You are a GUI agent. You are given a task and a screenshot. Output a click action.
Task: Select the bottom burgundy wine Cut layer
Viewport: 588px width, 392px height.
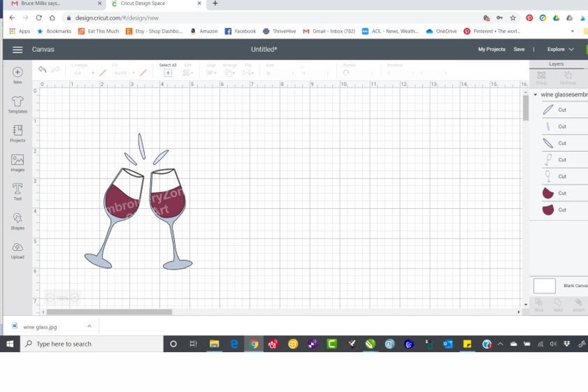tap(565, 210)
